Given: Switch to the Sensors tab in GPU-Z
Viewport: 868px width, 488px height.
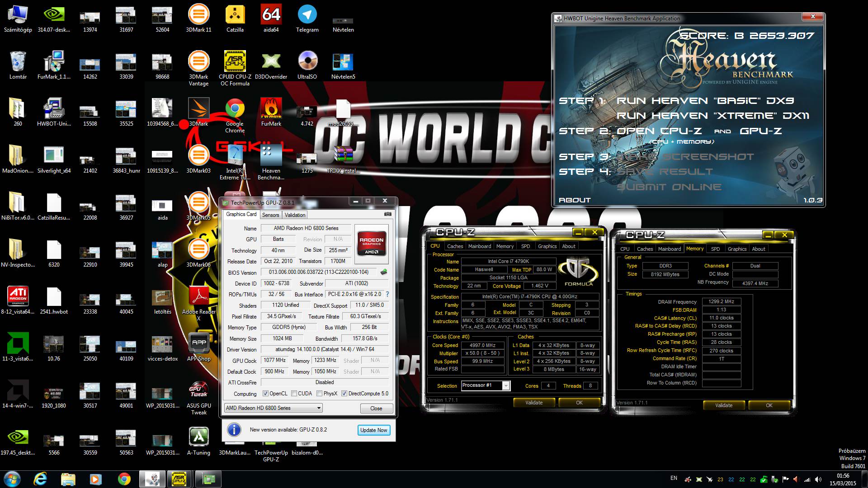Looking at the screenshot, I should (270, 215).
